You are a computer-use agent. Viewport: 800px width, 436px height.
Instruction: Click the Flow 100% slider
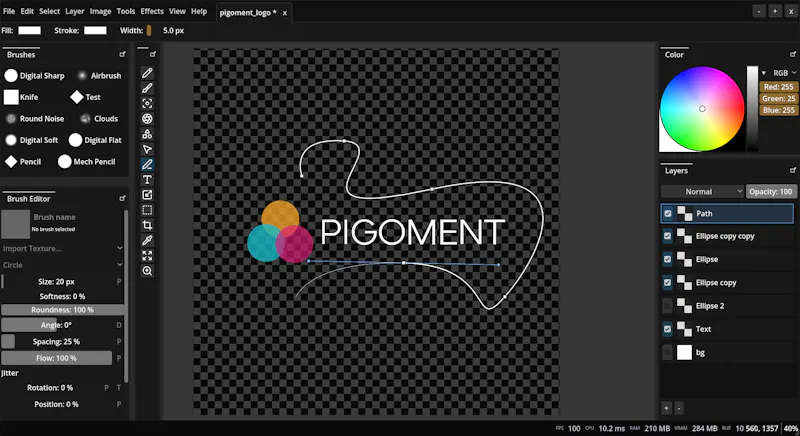[57, 358]
